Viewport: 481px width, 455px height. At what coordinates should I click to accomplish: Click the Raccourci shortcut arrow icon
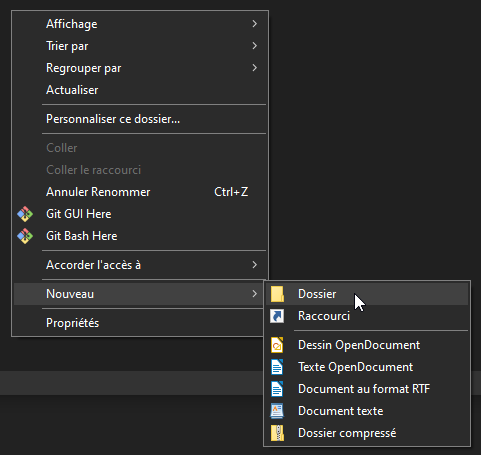click(x=277, y=316)
